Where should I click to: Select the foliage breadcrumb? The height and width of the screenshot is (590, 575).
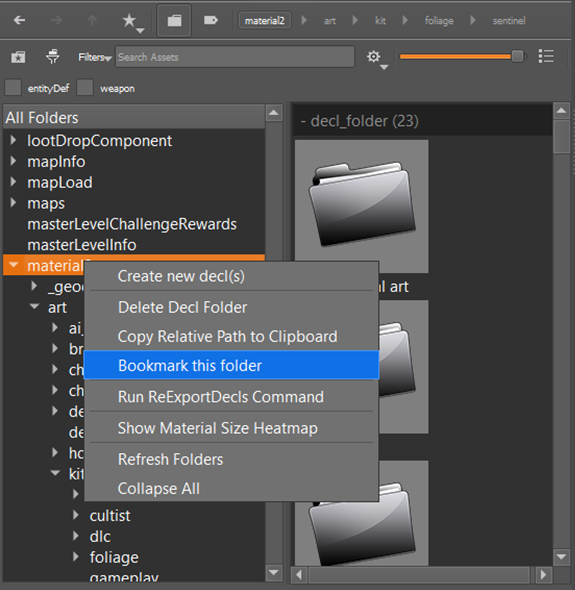coord(439,21)
